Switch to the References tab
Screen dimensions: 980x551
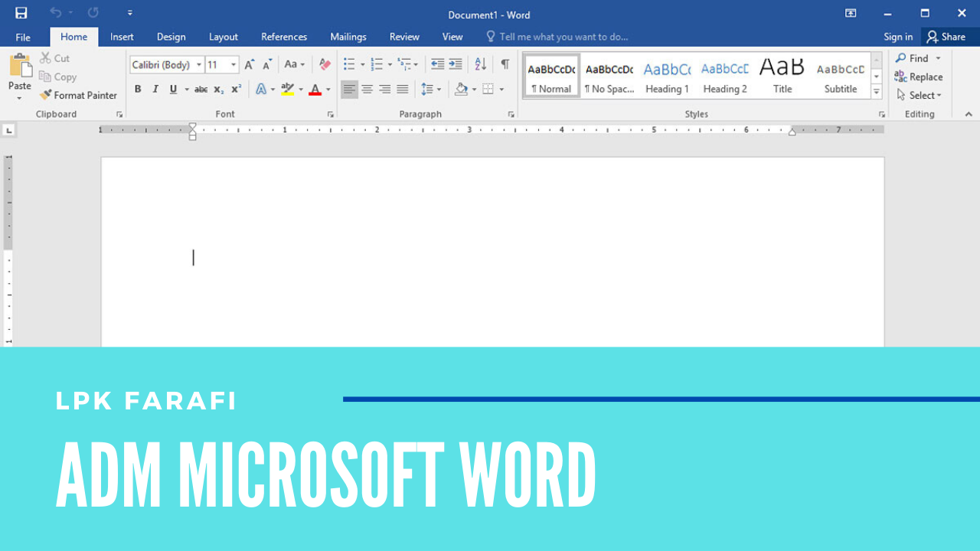[x=284, y=37]
